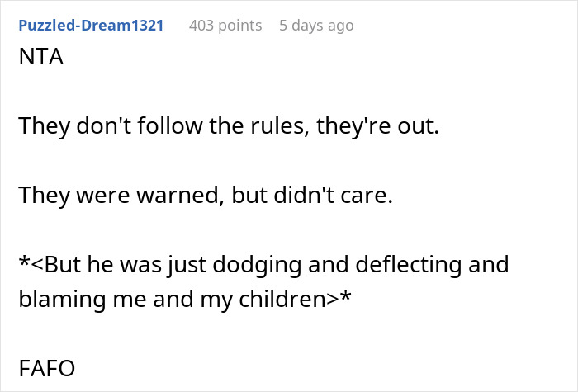Screen dimensions: 578x392
Task: Click the closing asterisk after "children>"
Action: [x=347, y=300]
